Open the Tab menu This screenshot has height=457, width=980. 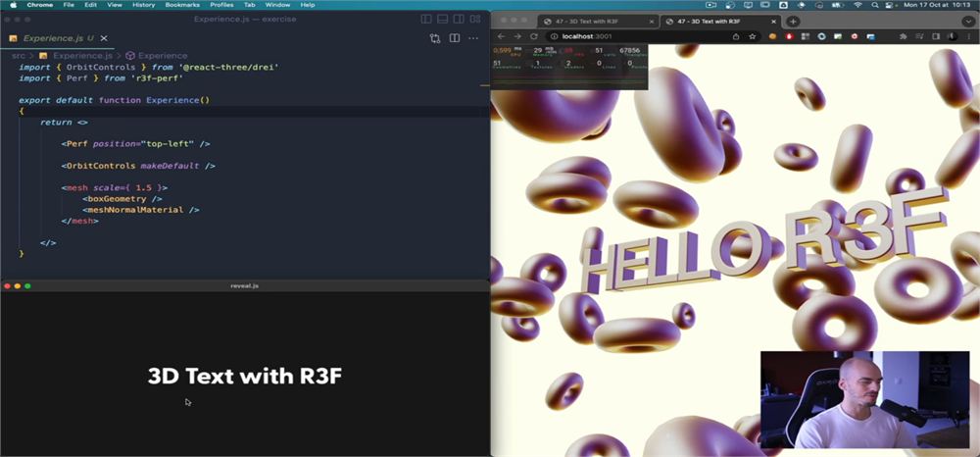point(249,5)
